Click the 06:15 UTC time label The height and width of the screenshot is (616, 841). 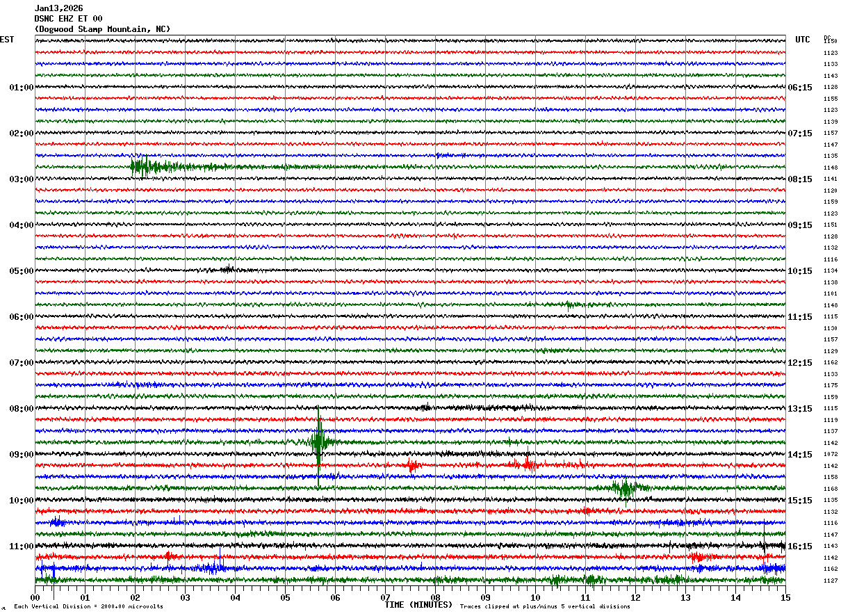point(800,88)
